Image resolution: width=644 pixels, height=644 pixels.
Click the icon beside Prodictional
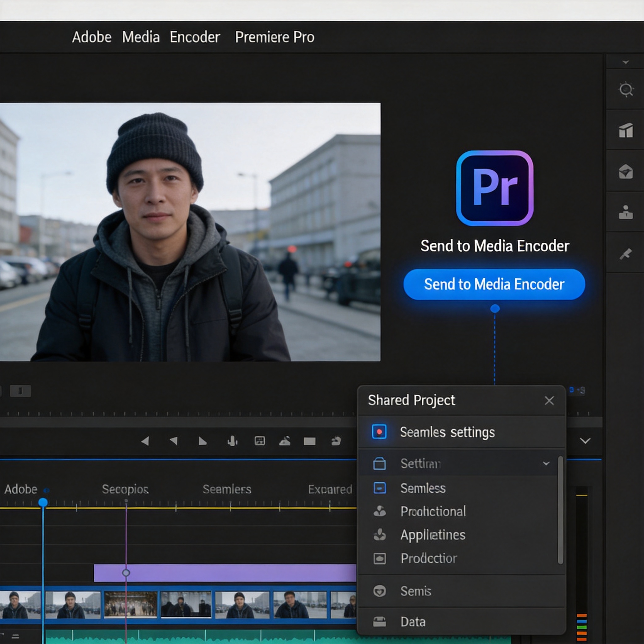[380, 511]
